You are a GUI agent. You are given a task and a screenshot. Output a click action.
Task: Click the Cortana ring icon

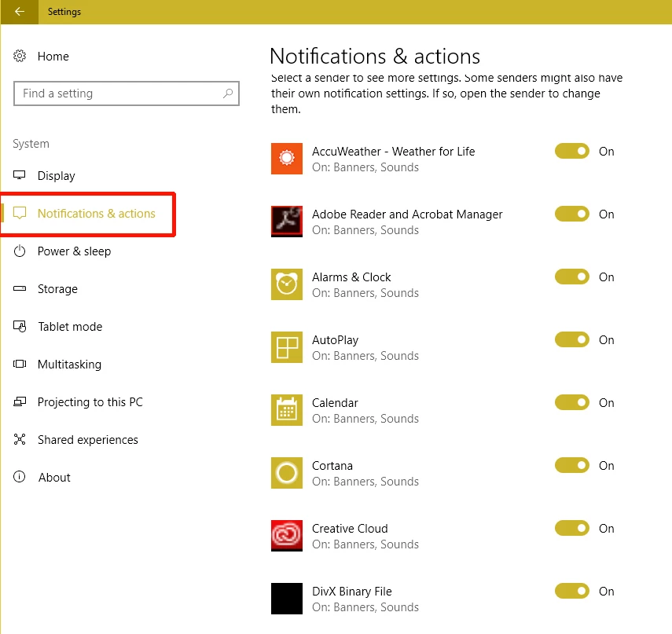tap(287, 473)
